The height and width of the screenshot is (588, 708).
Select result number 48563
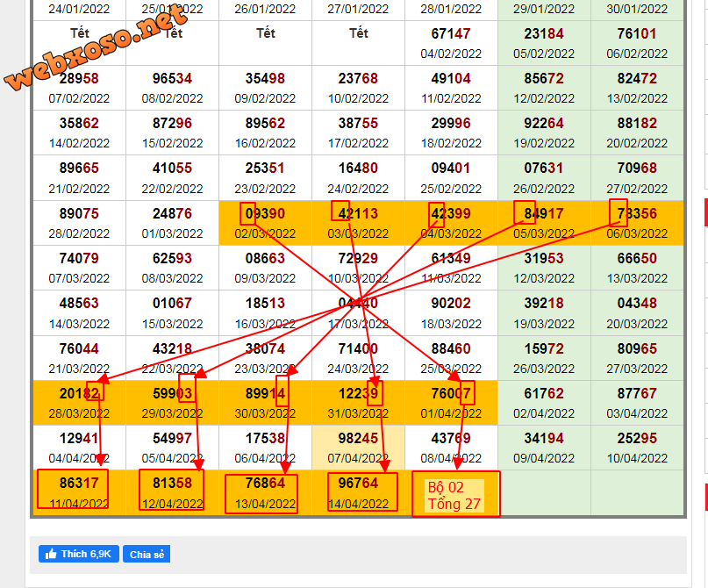point(79,303)
